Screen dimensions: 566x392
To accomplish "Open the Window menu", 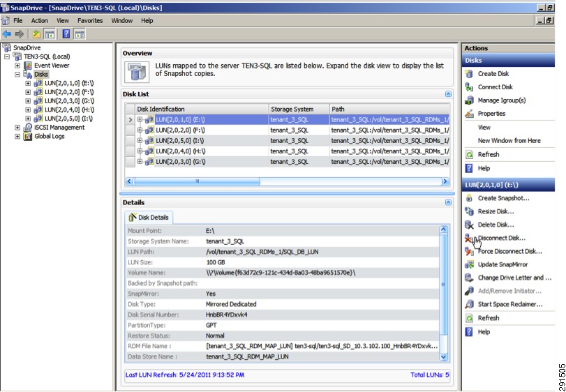I will [122, 21].
